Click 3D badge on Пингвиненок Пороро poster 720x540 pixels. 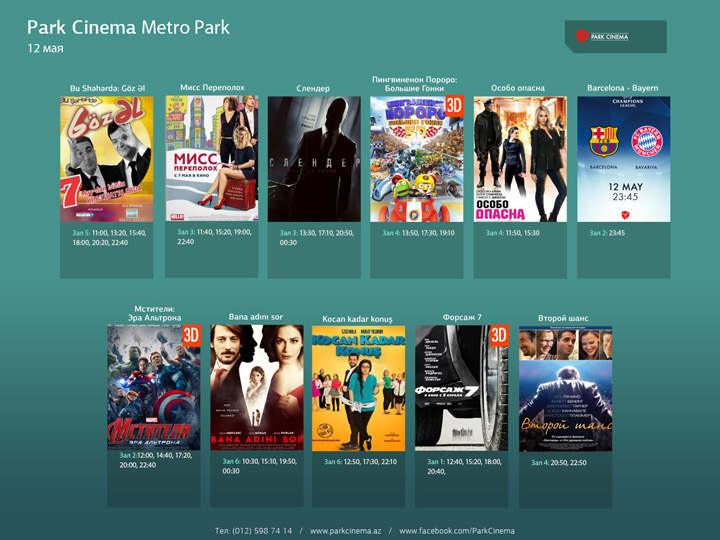click(x=454, y=106)
